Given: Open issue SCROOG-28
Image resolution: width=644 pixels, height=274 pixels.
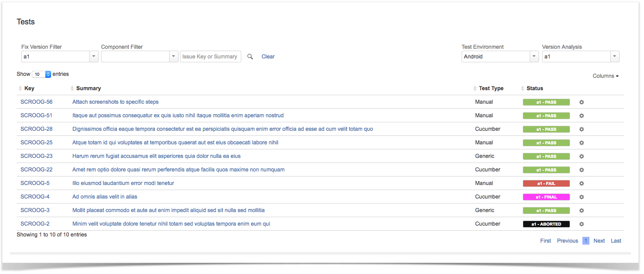Looking at the screenshot, I should pyautogui.click(x=36, y=129).
